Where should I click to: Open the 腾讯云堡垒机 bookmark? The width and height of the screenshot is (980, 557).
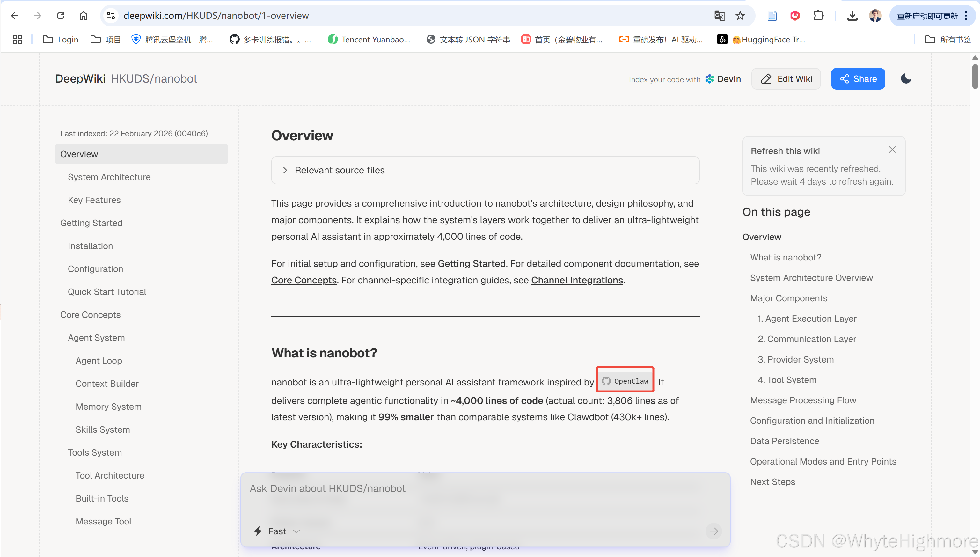(x=172, y=40)
